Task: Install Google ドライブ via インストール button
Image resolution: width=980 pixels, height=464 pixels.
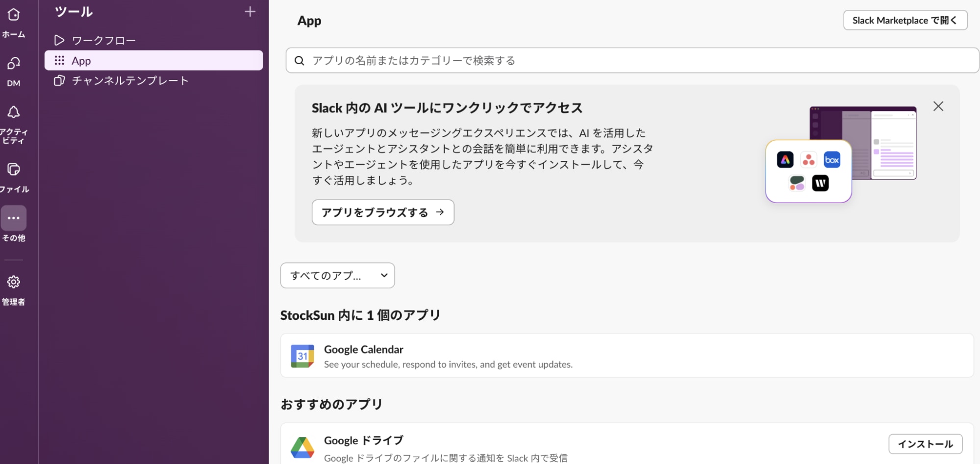Action: click(925, 443)
